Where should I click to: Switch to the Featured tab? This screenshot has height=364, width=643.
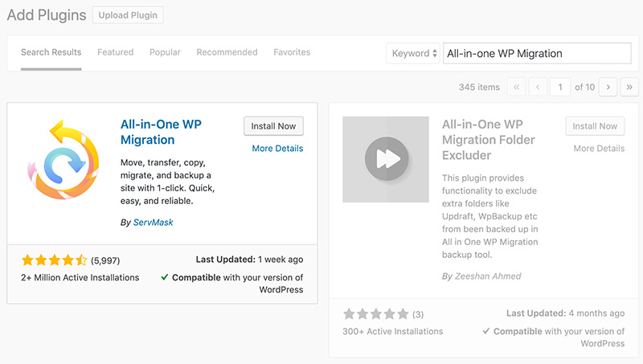[116, 52]
